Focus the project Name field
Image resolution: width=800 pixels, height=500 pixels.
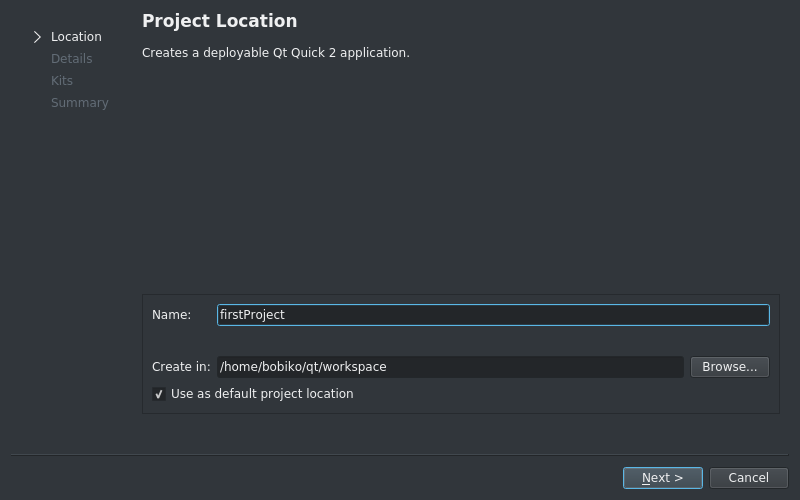click(x=493, y=315)
